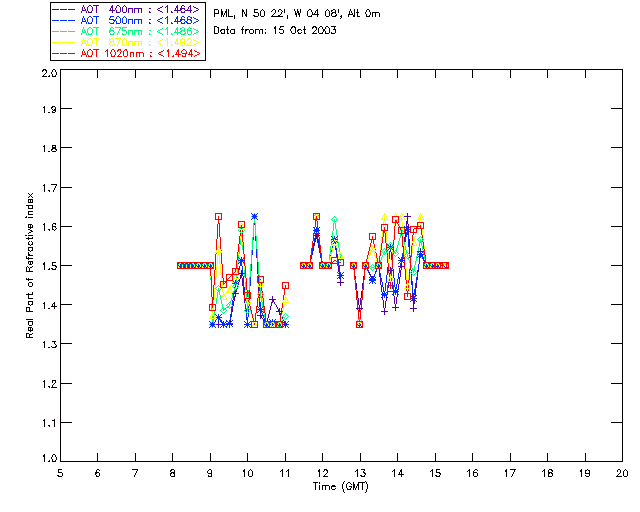Click the AOT 500nm legend entry

point(126,20)
